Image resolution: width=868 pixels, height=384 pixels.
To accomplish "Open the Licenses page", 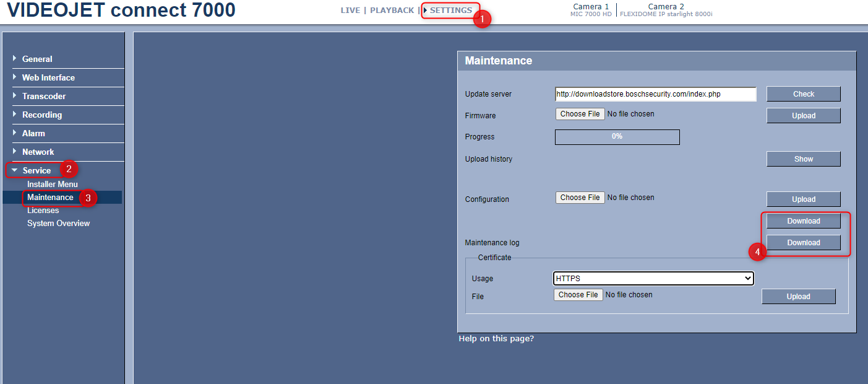I will tap(43, 210).
